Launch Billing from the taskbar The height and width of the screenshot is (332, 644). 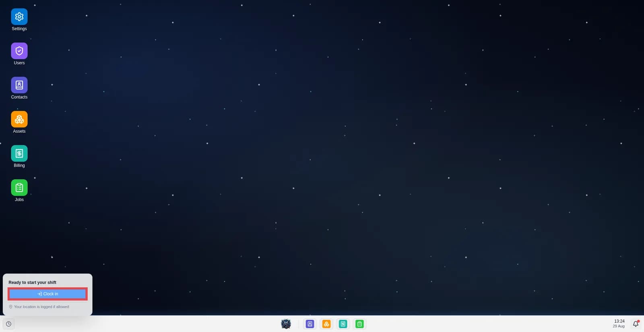point(343,324)
